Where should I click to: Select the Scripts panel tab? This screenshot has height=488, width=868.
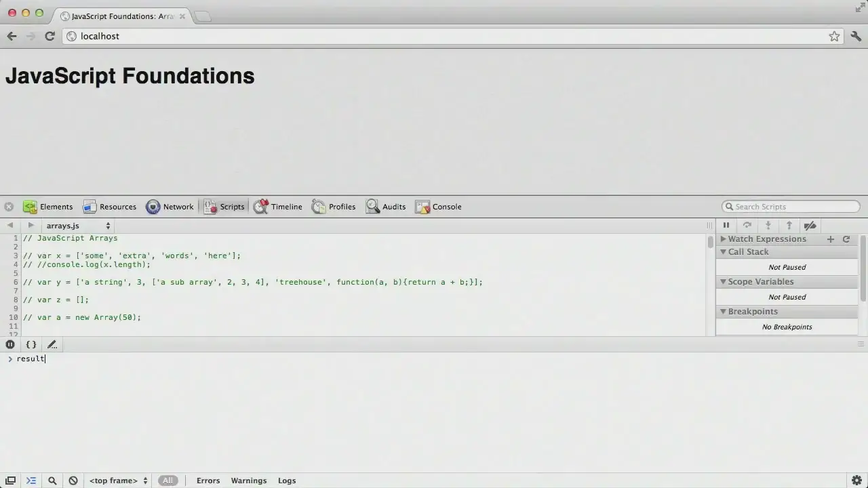coord(224,207)
